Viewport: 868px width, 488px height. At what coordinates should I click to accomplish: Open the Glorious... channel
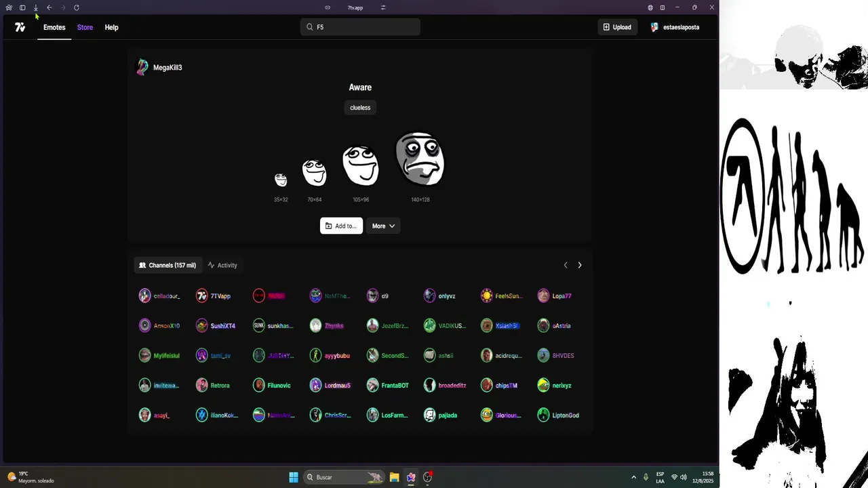click(x=501, y=415)
